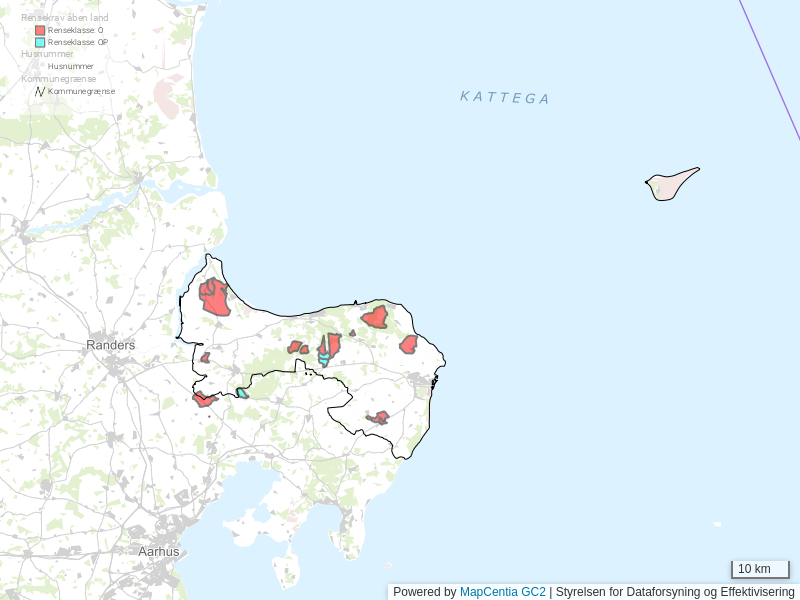Click the Kommunegrænse zigzag line symbol
The width and height of the screenshot is (800, 600).
pos(40,91)
